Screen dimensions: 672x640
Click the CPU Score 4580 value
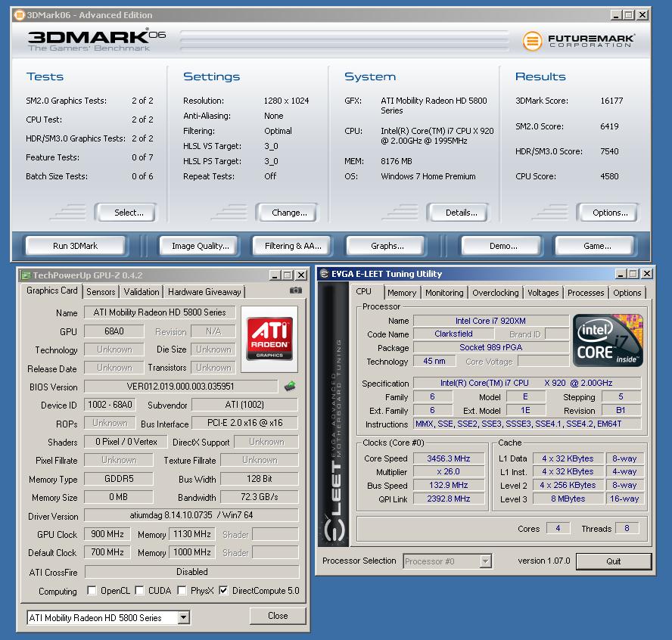(x=609, y=176)
